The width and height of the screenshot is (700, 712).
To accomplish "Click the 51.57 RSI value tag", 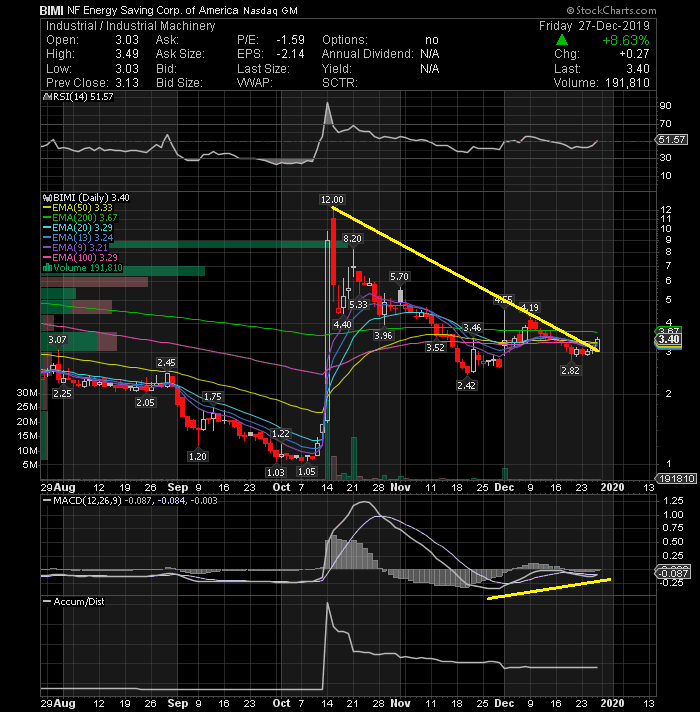I will click(x=672, y=139).
